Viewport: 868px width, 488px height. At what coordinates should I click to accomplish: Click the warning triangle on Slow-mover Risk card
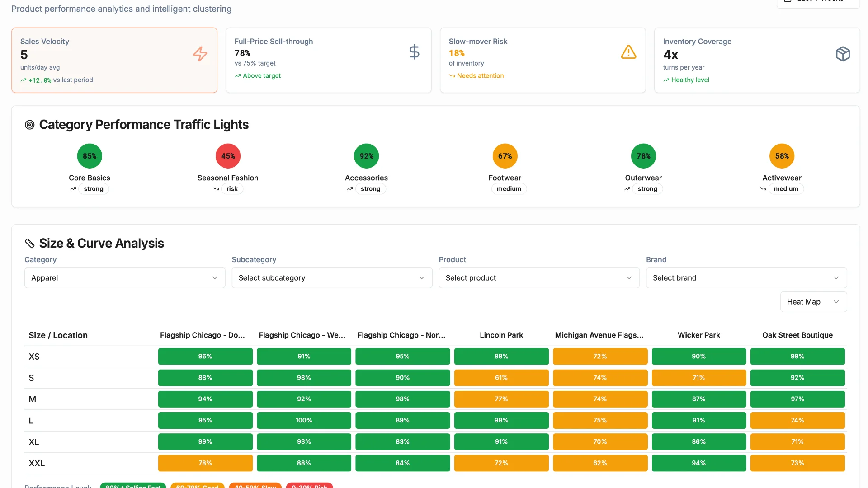628,52
